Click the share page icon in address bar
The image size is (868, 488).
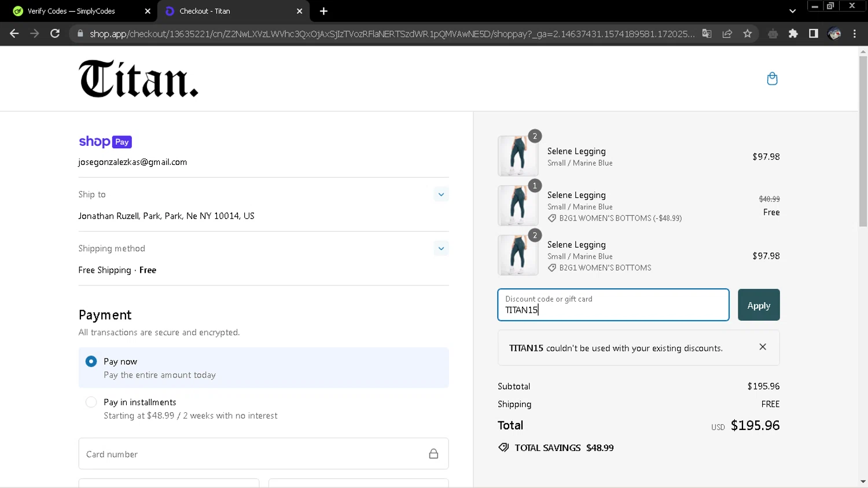pos(727,34)
